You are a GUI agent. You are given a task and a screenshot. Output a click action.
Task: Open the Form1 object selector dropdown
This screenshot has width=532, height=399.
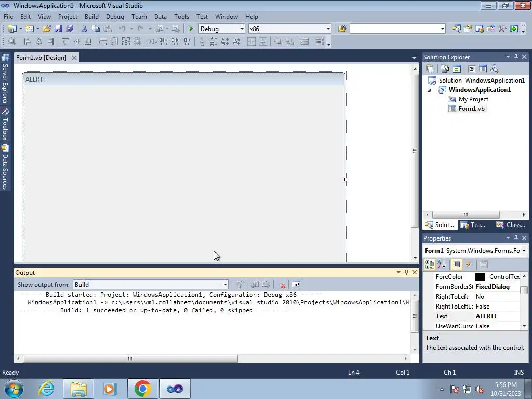(x=524, y=251)
